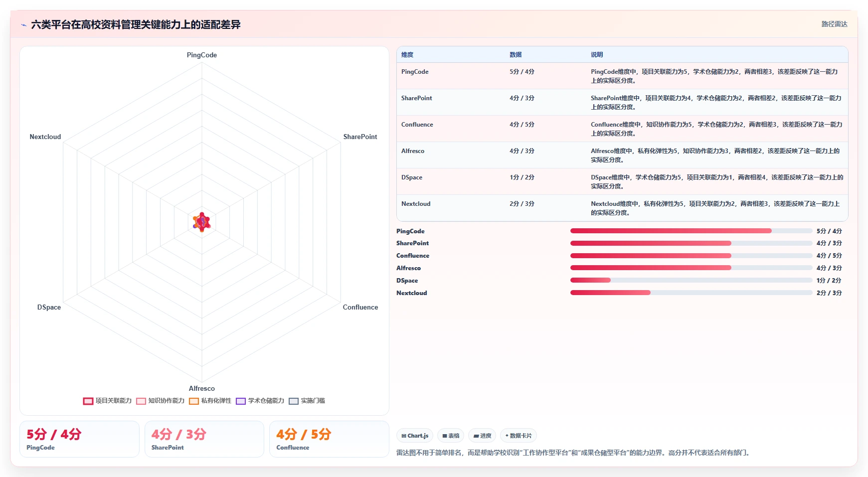Image resolution: width=868 pixels, height=477 pixels.
Task: Click the DSpace description in the 说明 column
Action: pyautogui.click(x=717, y=182)
